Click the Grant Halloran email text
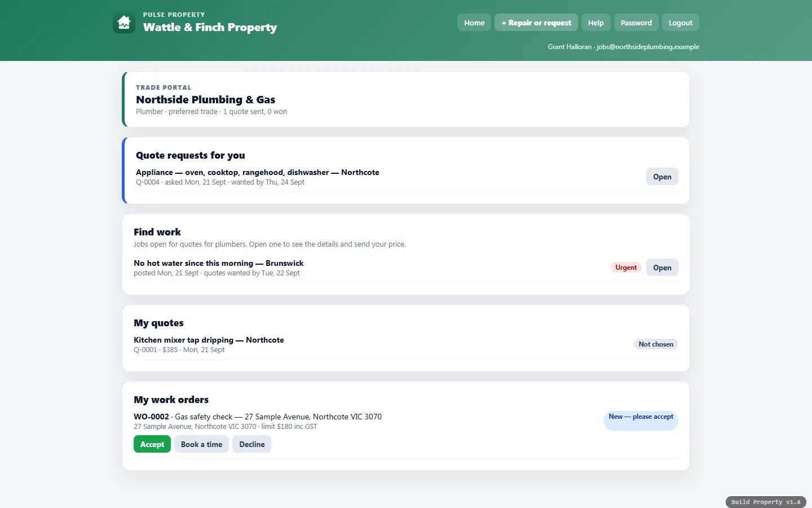 tap(623, 47)
